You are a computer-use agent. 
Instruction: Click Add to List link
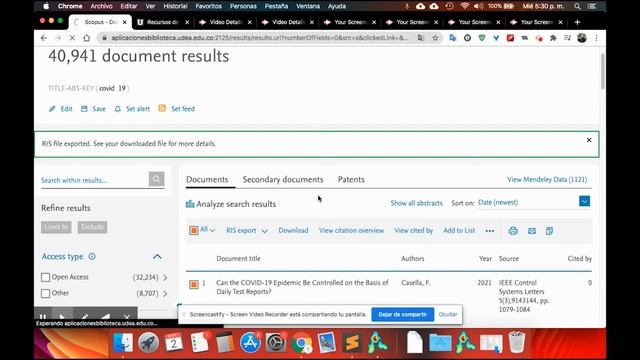(459, 231)
